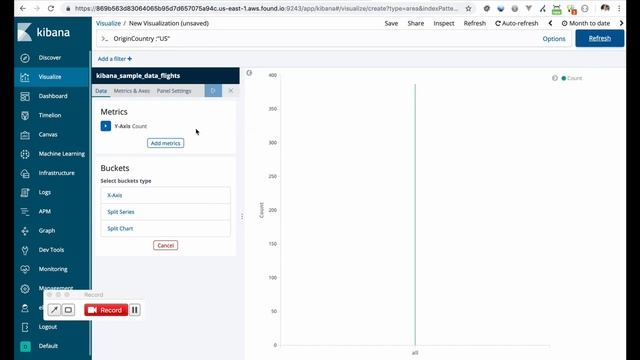640x360 pixels.
Task: Open Monitoring from the sidebar
Action: click(x=53, y=269)
